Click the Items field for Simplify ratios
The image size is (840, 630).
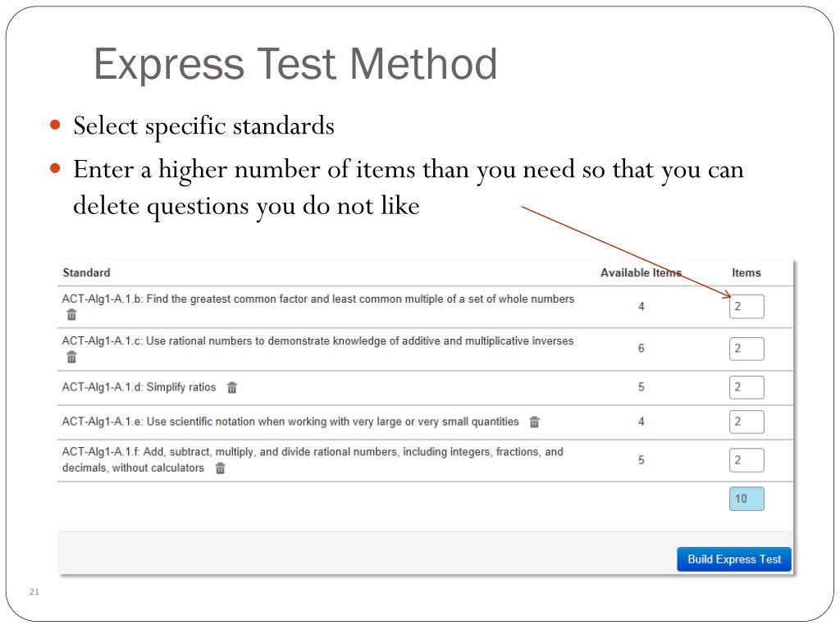(x=746, y=387)
